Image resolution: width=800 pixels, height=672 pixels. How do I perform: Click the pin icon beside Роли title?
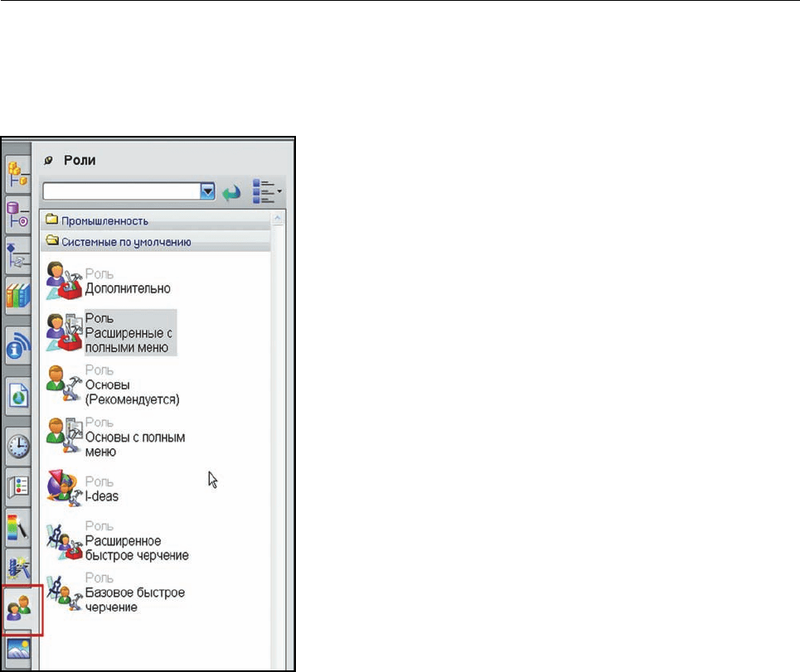coord(48,161)
